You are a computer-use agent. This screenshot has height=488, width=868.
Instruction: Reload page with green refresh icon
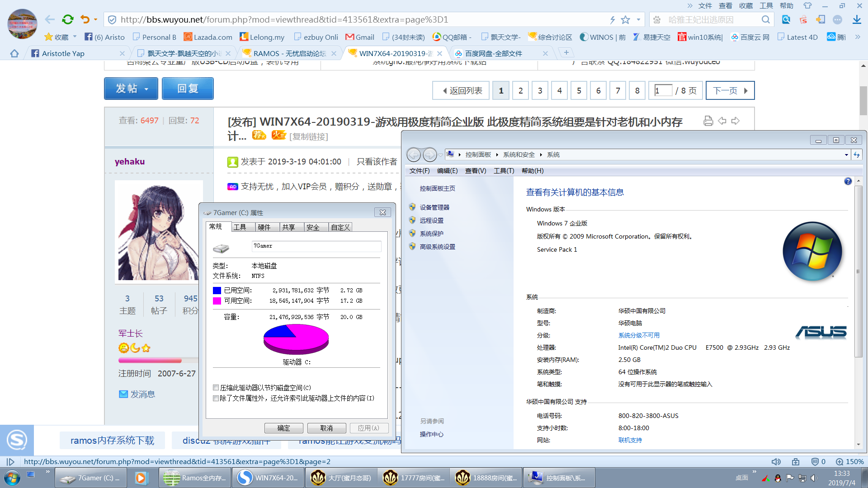pos(68,19)
